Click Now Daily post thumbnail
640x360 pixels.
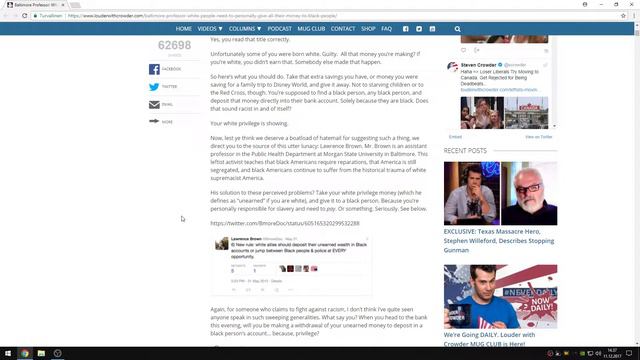[x=500, y=296]
